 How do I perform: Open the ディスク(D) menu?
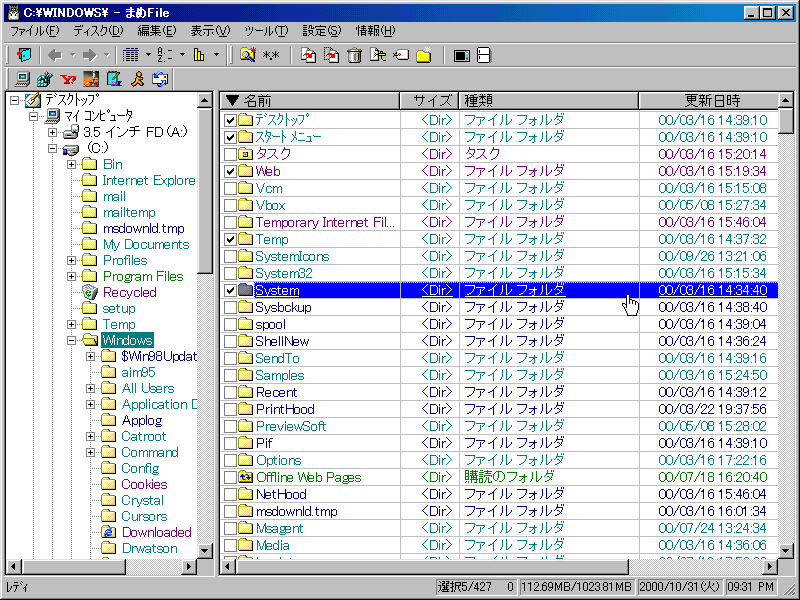[x=98, y=31]
